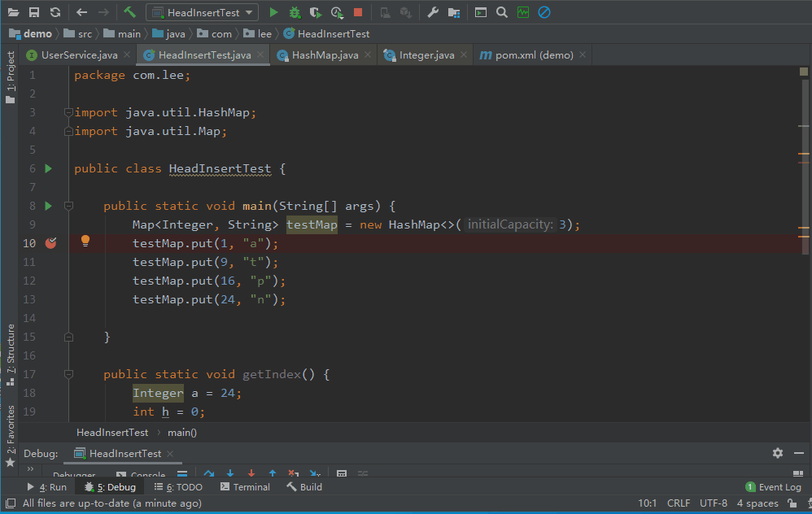Run class from gutter arrow on line 6

click(x=48, y=168)
